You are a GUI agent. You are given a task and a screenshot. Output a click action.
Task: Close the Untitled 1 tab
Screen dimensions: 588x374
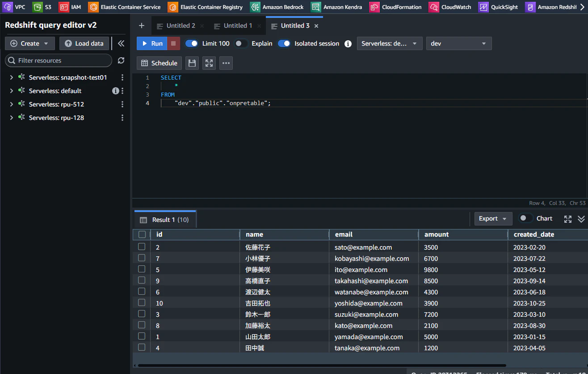tap(259, 26)
